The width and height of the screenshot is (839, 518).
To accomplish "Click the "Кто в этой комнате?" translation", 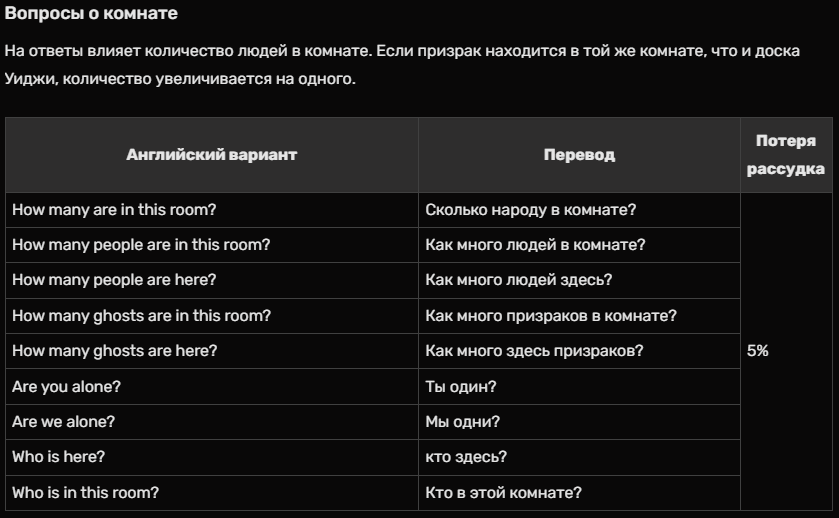I will [x=503, y=492].
